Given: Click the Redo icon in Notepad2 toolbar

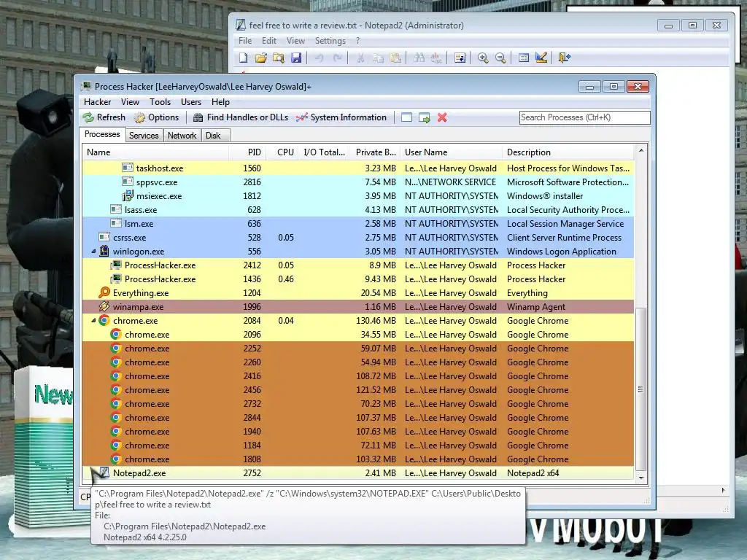Looking at the screenshot, I should point(337,58).
